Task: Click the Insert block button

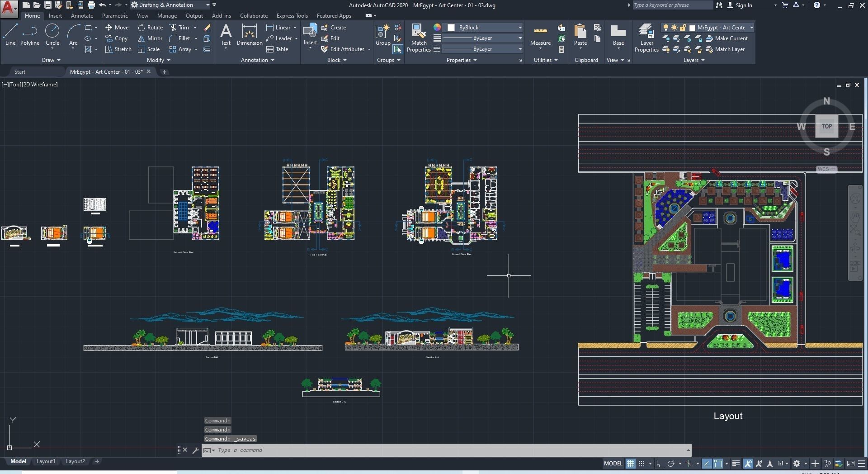Action: 310,35
